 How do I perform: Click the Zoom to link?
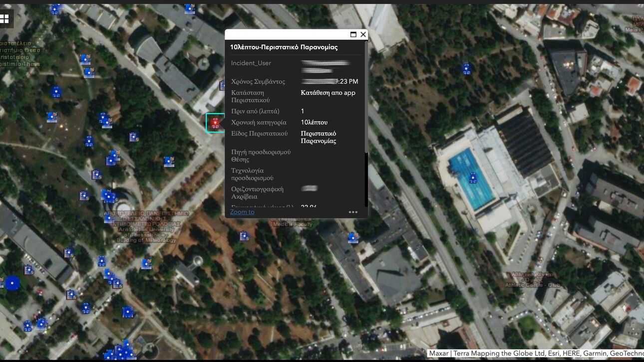click(x=242, y=212)
